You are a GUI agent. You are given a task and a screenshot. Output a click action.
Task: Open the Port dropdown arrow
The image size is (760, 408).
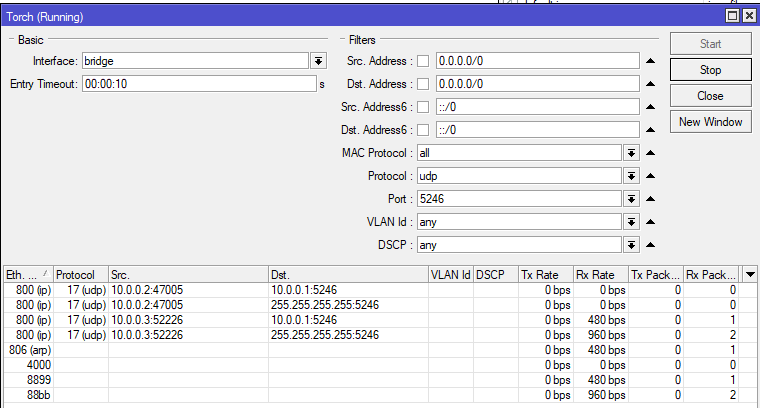point(631,199)
